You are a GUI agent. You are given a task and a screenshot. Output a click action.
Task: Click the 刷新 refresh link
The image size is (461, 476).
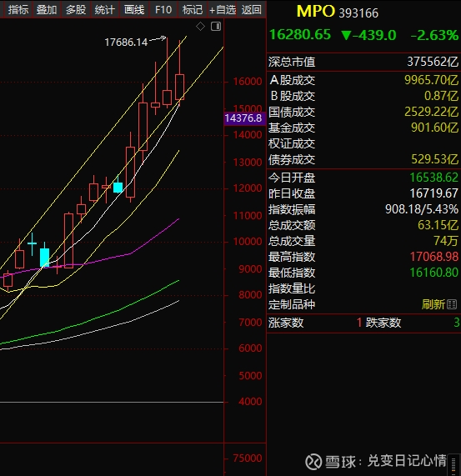click(x=433, y=304)
